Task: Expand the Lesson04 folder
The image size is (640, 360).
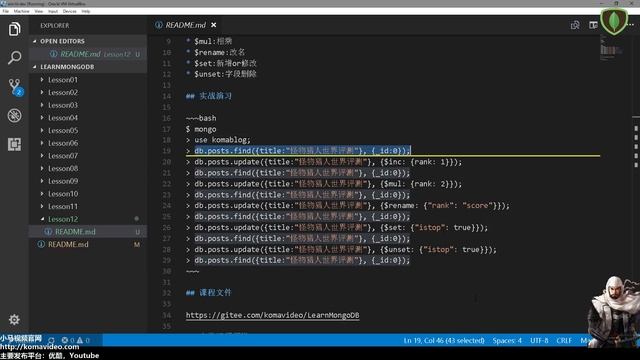Action: 62,118
